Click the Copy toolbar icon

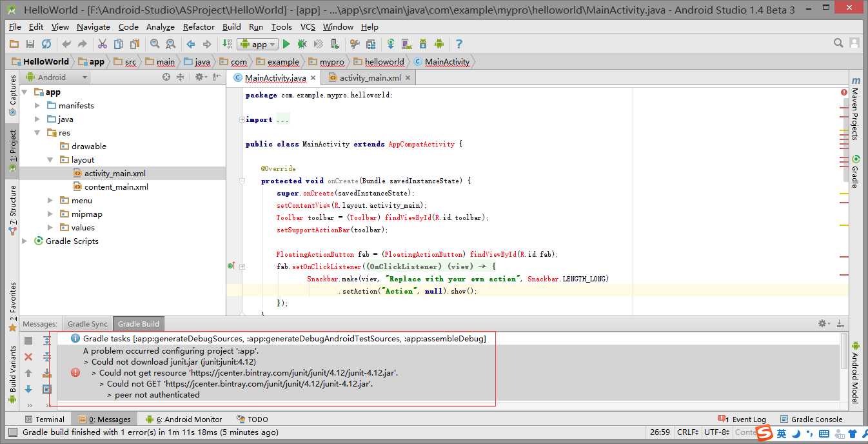click(119, 44)
